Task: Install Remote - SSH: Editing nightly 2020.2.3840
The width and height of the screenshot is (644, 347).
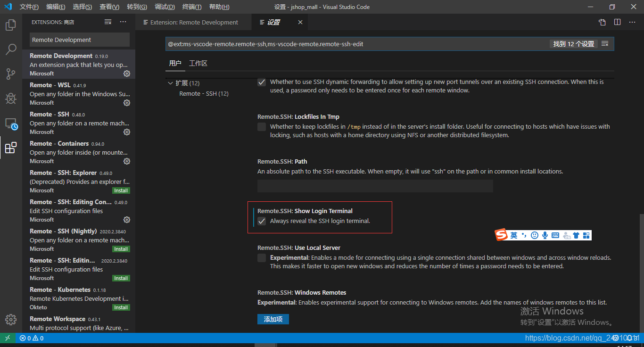Action: pyautogui.click(x=121, y=278)
